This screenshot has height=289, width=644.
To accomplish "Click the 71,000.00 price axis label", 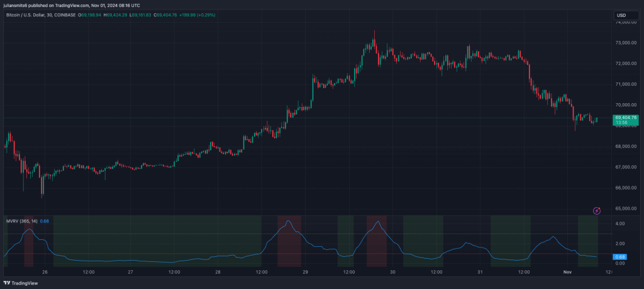I will click(x=626, y=84).
